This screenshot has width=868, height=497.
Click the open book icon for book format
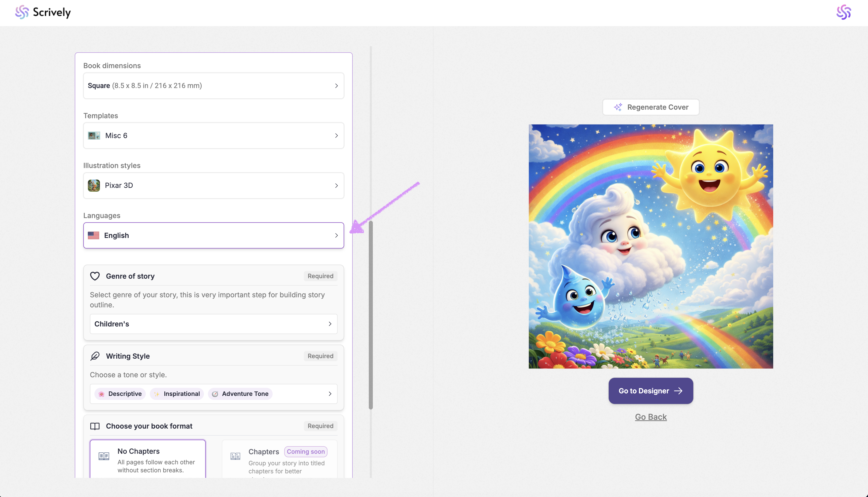coord(95,426)
